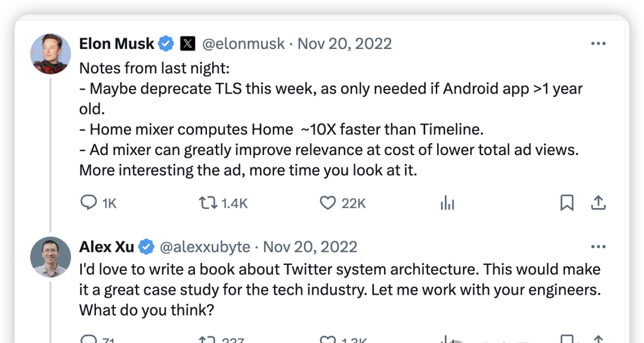Click Alex Xu's blue verified badge
The width and height of the screenshot is (644, 343).
tap(147, 246)
